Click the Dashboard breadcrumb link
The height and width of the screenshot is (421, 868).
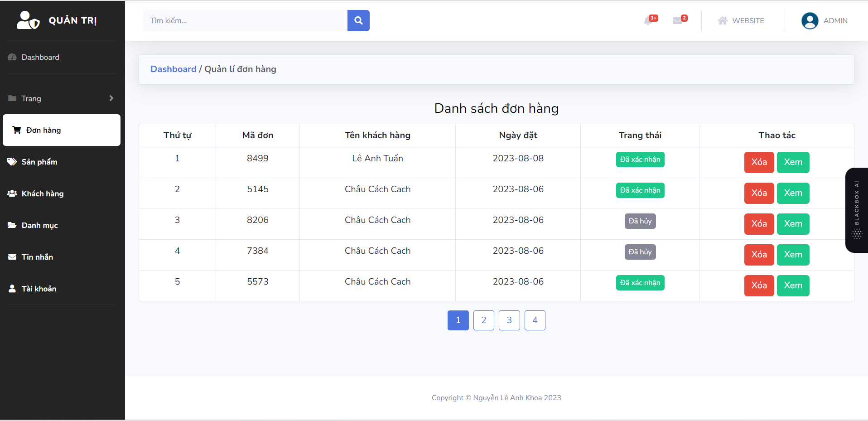(x=174, y=69)
